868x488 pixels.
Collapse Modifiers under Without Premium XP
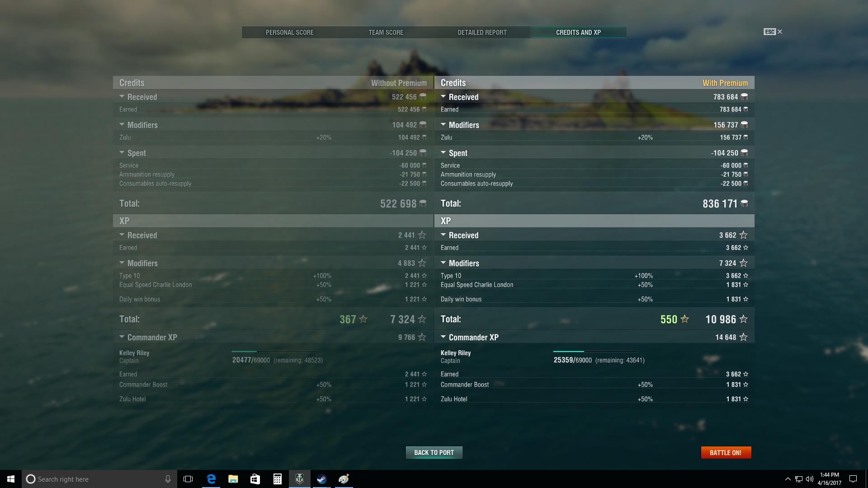(x=122, y=263)
